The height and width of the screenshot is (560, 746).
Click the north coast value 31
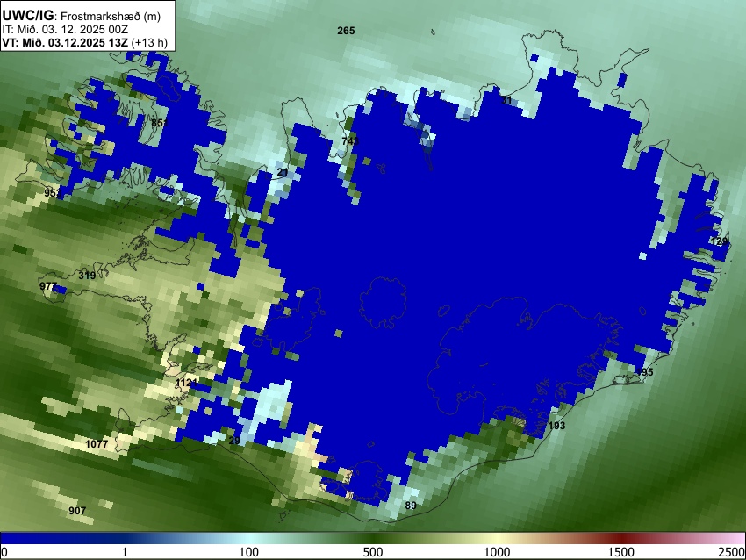click(506, 100)
